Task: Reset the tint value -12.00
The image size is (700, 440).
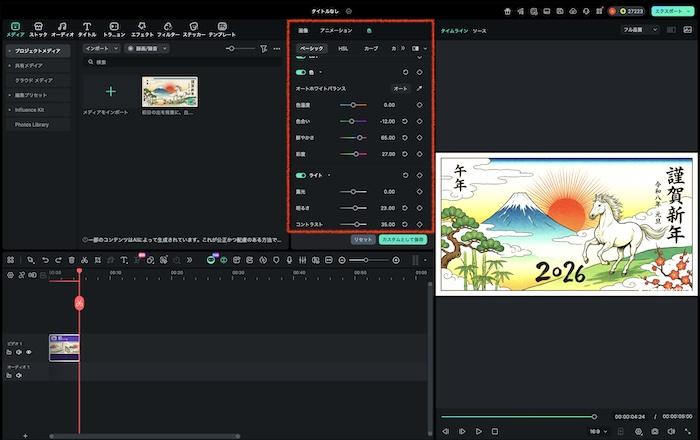Action: coord(405,121)
